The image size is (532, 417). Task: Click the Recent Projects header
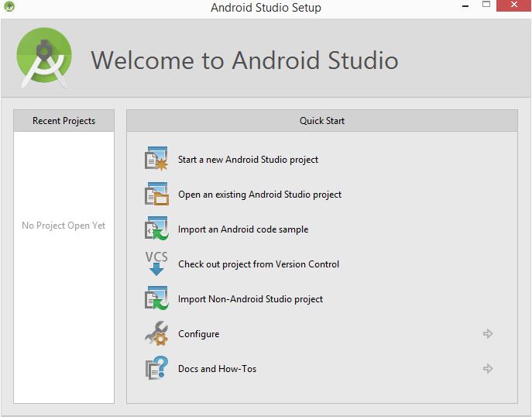click(63, 121)
